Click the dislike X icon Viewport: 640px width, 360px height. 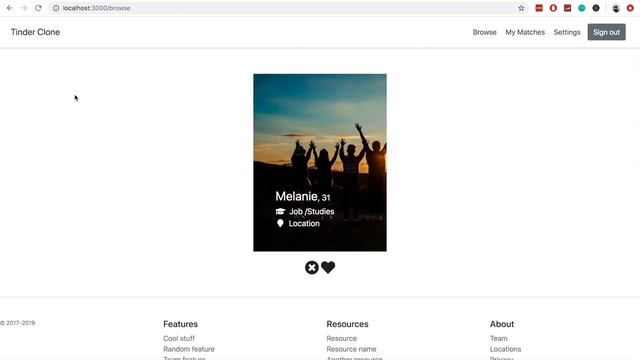311,267
